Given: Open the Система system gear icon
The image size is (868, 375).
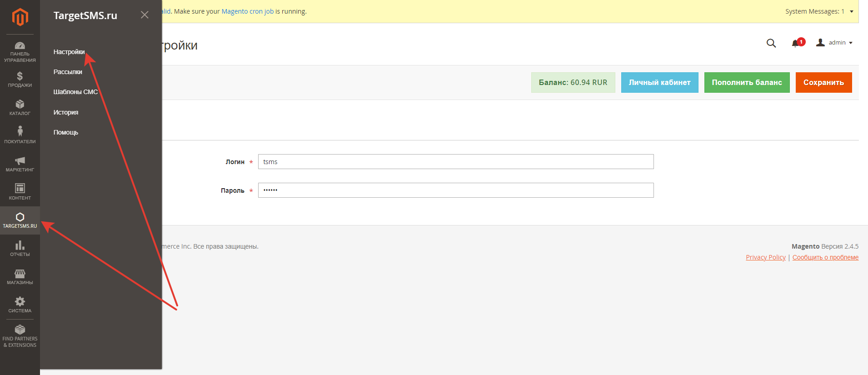Looking at the screenshot, I should tap(20, 305).
